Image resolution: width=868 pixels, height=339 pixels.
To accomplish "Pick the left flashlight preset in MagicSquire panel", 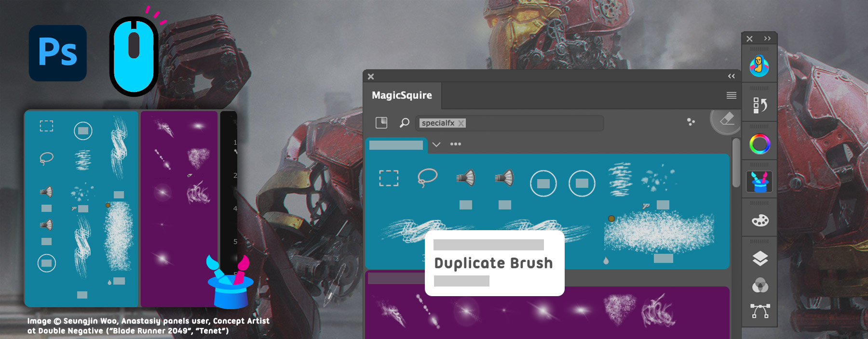I will [x=466, y=178].
